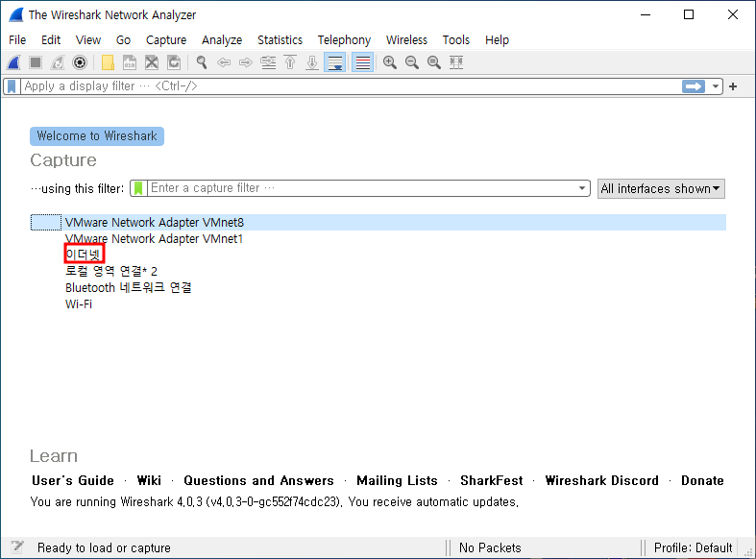Expand display filter history dropdown

pos(715,86)
